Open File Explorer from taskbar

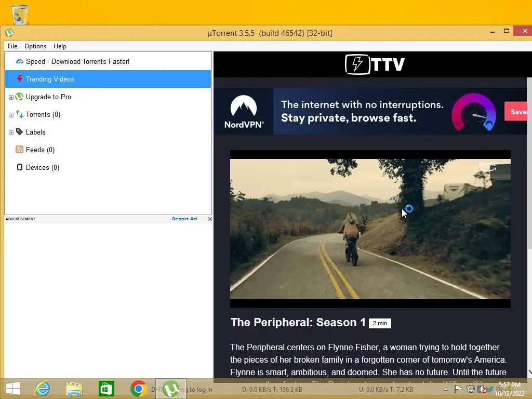tap(74, 389)
